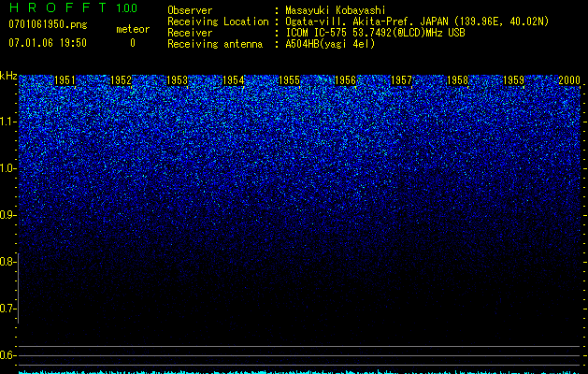Click the Ogata-vill. Akita-Pref. location text
Image resolution: width=588 pixels, height=374 pixels.
pos(417,22)
